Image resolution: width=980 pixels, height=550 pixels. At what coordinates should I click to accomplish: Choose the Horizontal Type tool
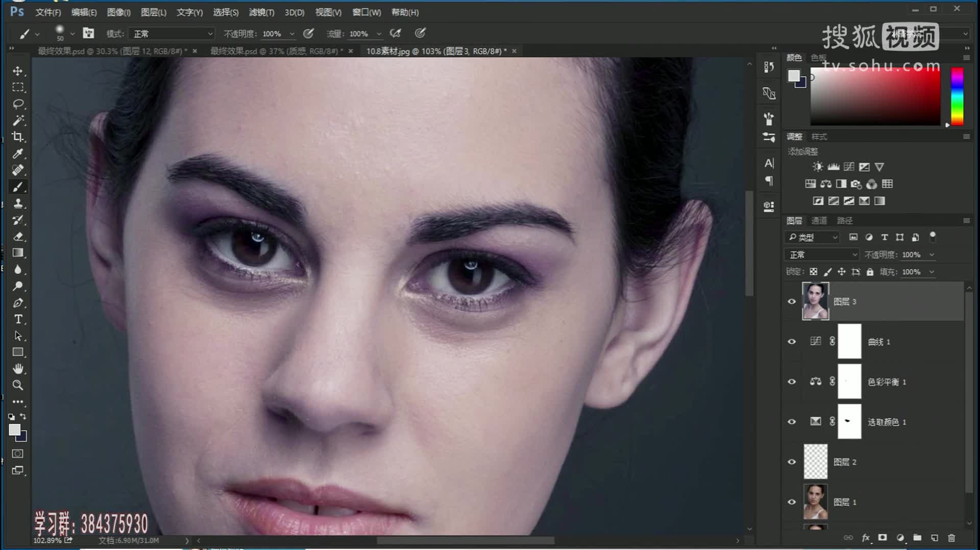coord(18,319)
